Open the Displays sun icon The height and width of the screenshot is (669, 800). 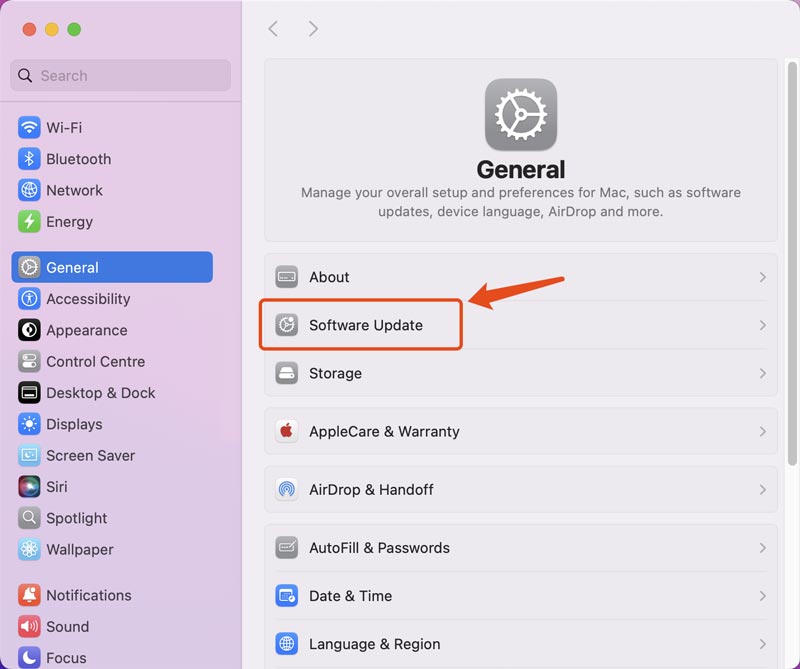coord(29,424)
